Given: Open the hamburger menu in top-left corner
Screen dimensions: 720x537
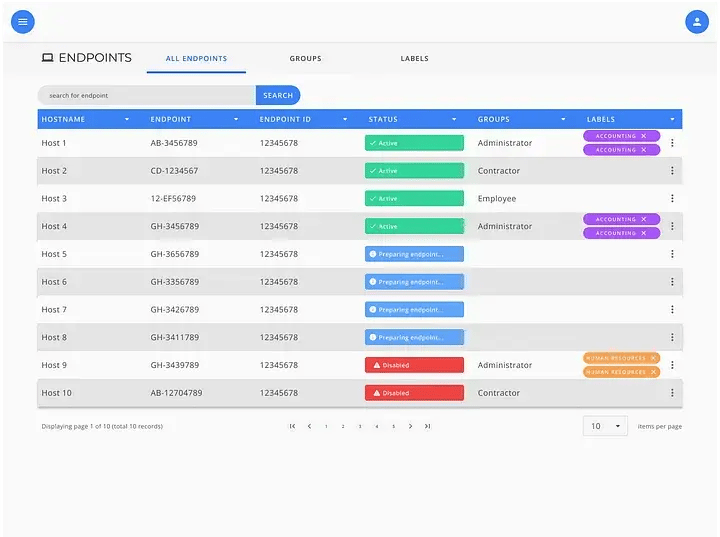Looking at the screenshot, I should (x=23, y=22).
